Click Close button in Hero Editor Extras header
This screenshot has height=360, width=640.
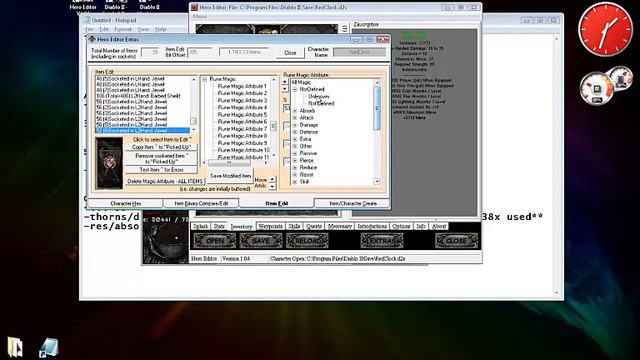click(290, 53)
